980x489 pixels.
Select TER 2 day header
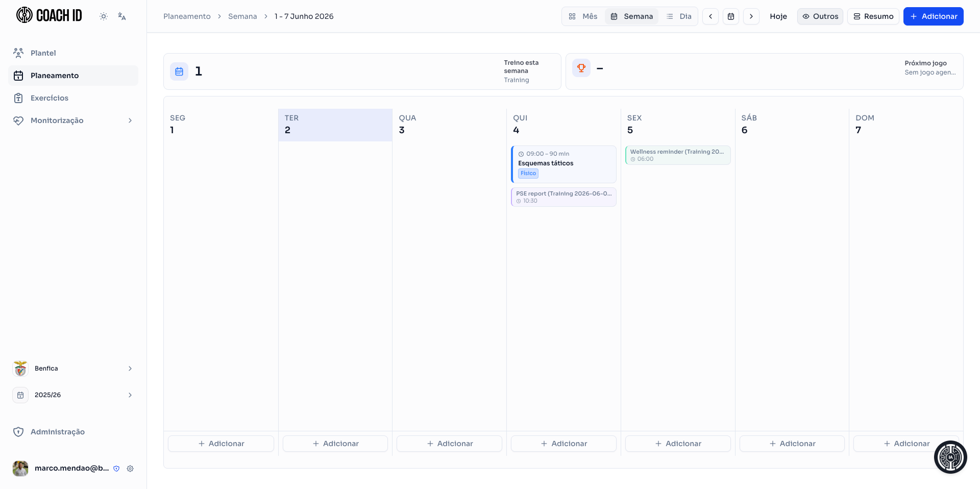(335, 125)
